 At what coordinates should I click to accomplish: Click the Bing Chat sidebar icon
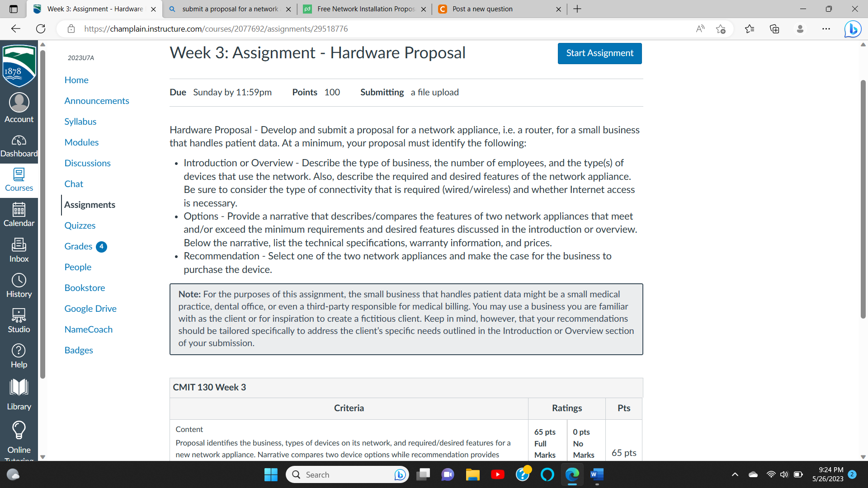pyautogui.click(x=853, y=29)
